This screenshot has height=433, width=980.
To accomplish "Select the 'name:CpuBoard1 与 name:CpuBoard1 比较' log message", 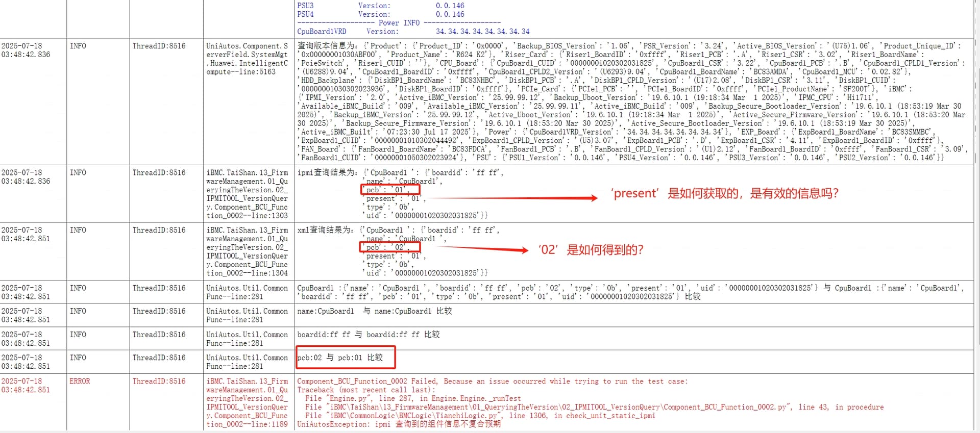I will (x=374, y=311).
